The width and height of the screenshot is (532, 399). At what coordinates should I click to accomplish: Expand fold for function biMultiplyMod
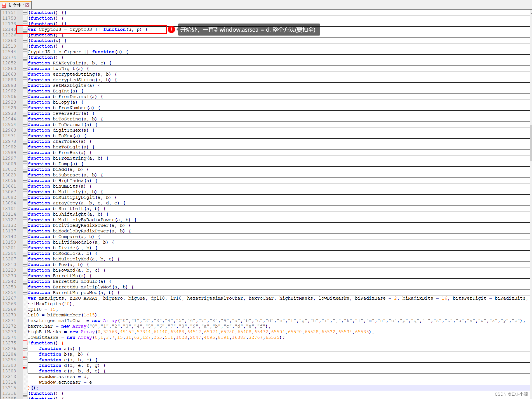[x=25, y=259]
